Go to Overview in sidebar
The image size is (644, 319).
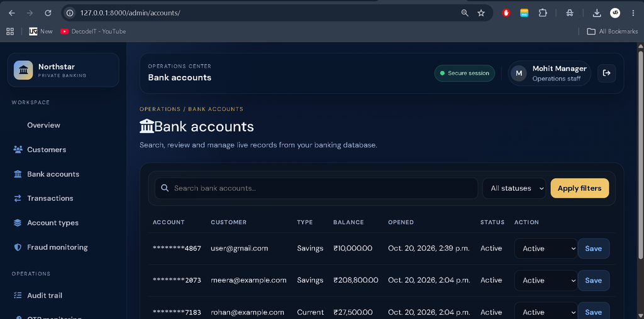[43, 126]
